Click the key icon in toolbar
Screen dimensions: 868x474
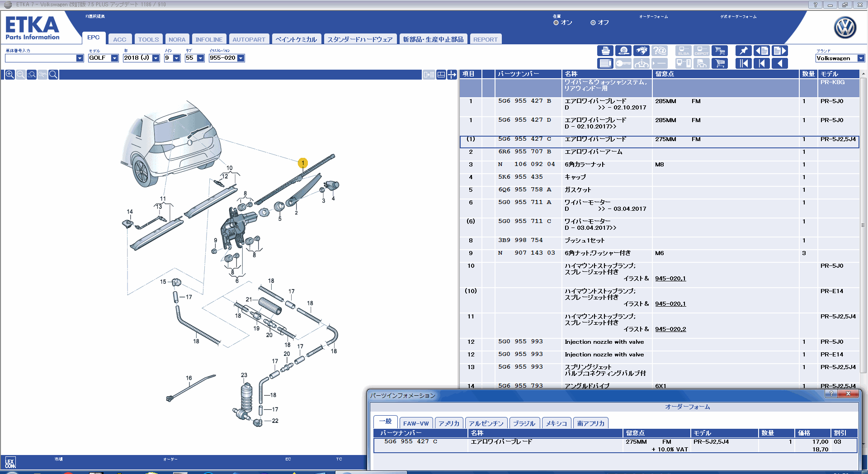(623, 63)
